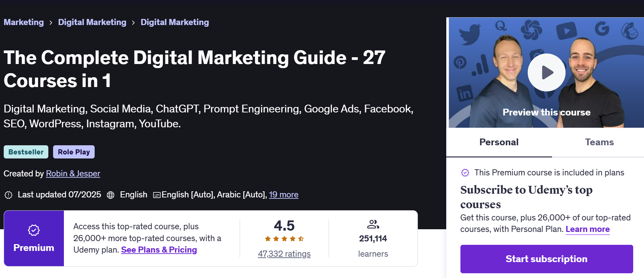The height and width of the screenshot is (278, 644).
Task: Open the Robin & Jesper instructor link
Action: coord(73,174)
